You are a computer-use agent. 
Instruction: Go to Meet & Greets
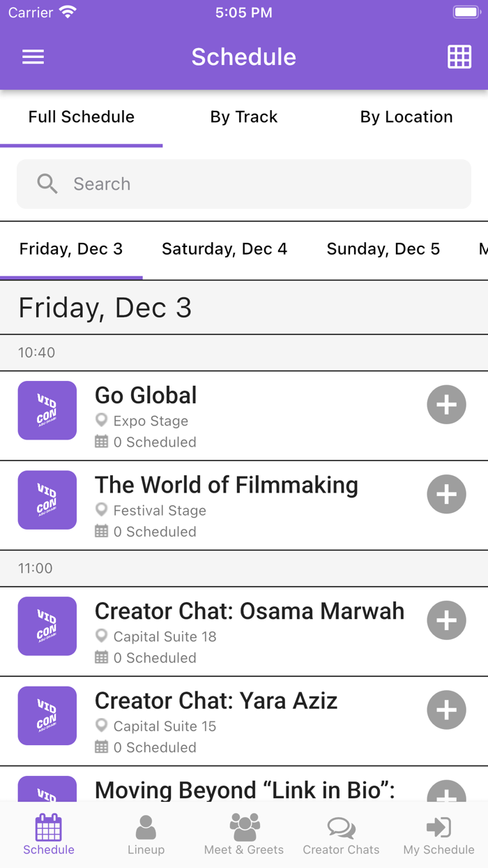tap(244, 835)
